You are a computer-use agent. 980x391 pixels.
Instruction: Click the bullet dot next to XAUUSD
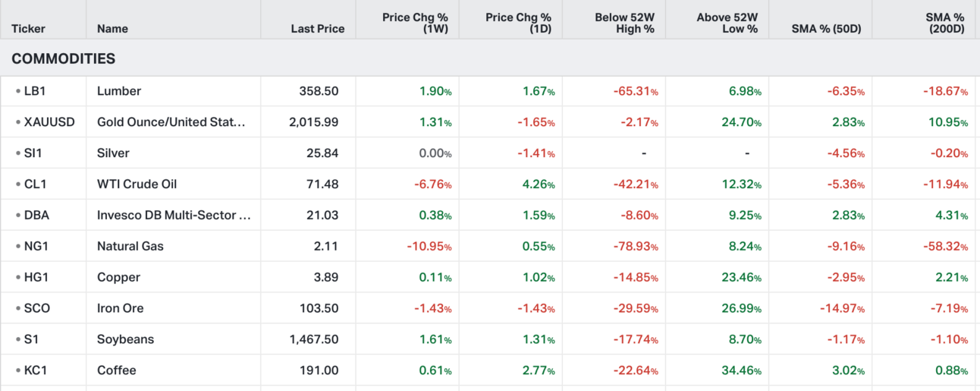(17, 122)
